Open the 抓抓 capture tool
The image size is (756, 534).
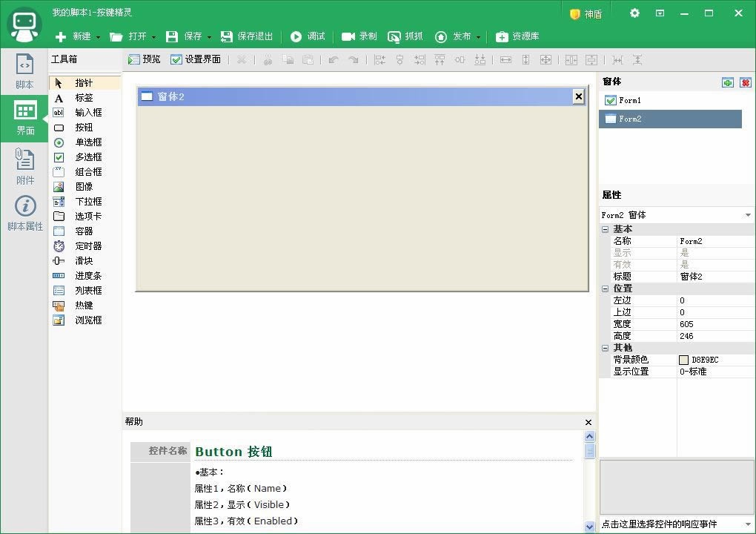click(x=405, y=36)
